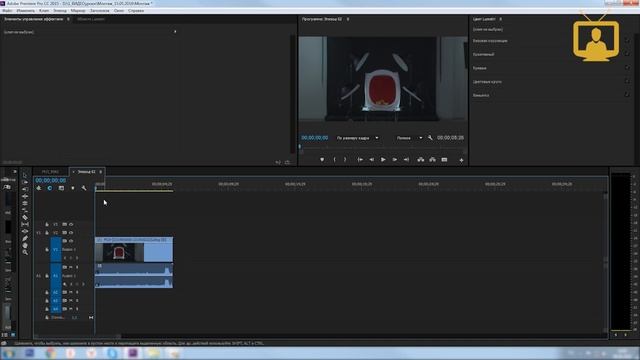Expand Кривые section
Screen dimensions: 640x360
click(479, 68)
